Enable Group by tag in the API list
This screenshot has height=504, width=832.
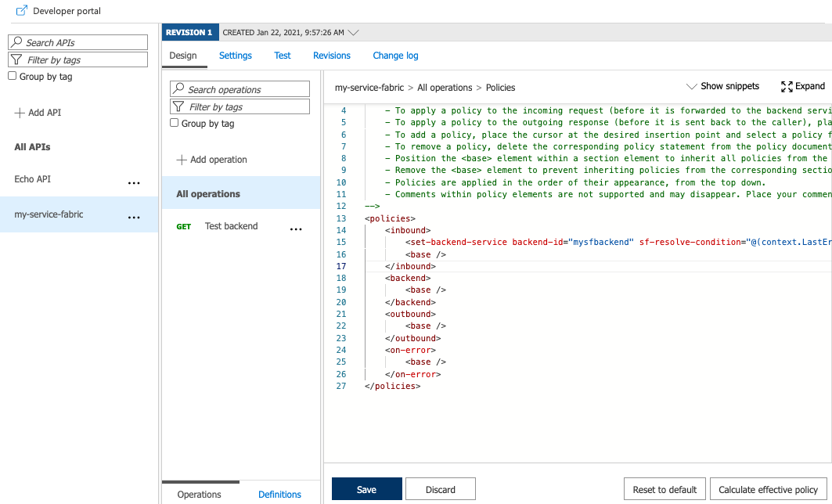point(13,76)
